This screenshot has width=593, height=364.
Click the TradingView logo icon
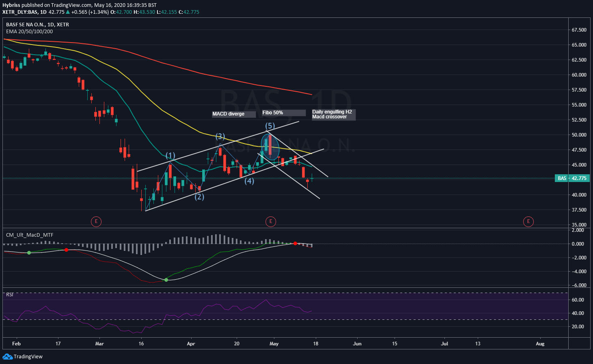coord(7,356)
